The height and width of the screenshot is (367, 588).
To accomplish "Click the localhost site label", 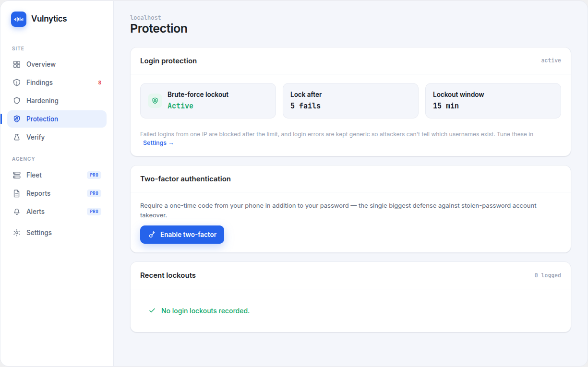I will (x=145, y=18).
